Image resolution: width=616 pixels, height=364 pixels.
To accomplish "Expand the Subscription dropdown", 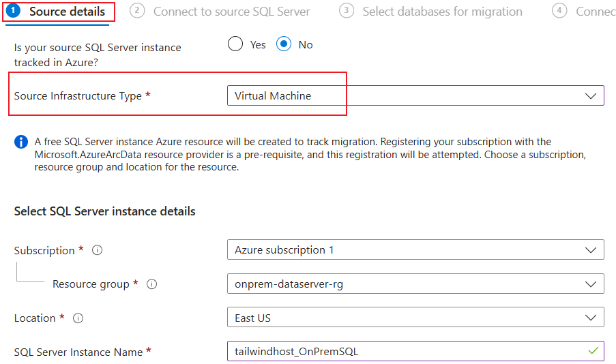I will pyautogui.click(x=415, y=250).
